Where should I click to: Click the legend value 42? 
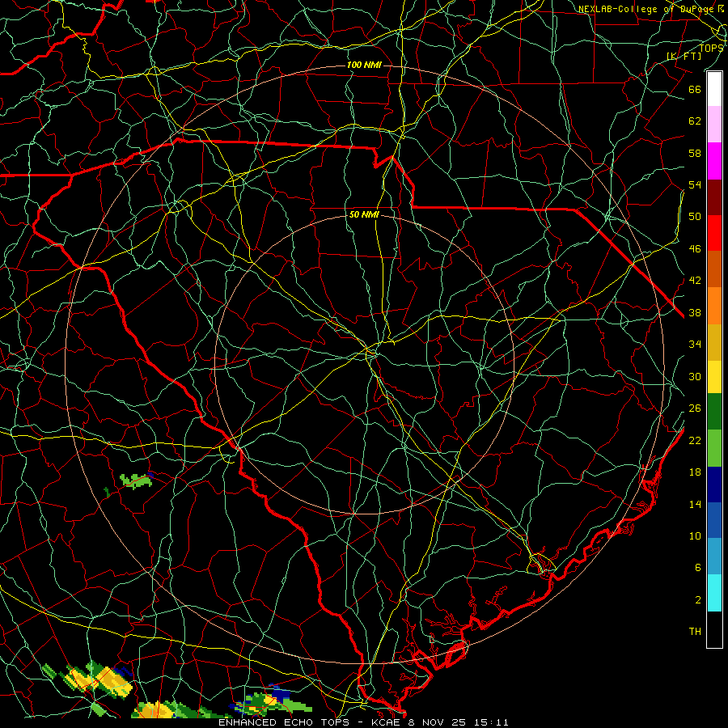(x=695, y=280)
